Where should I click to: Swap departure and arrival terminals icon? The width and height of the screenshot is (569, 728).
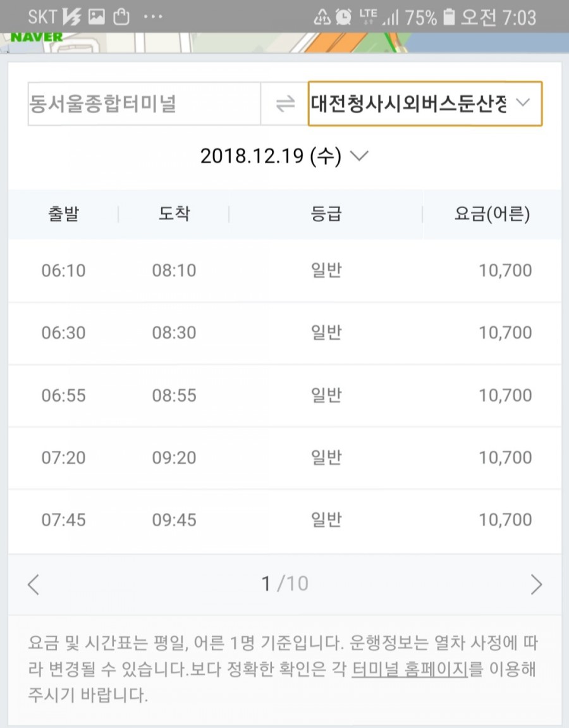coord(285,104)
